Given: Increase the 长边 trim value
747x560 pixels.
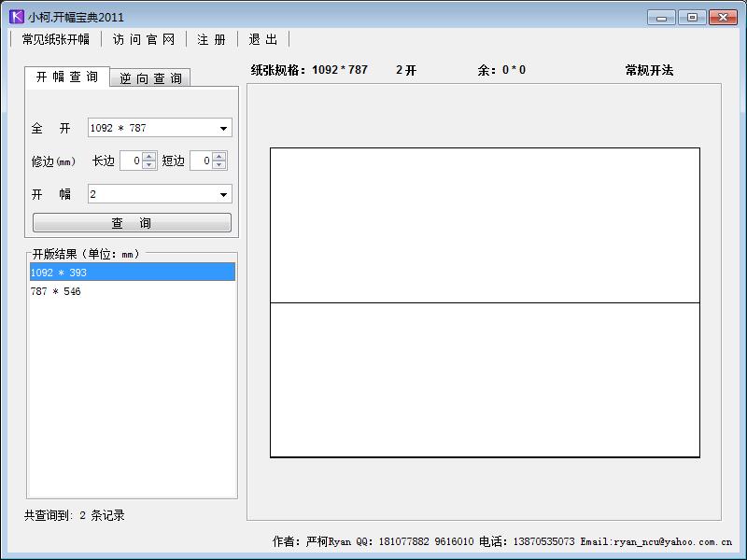Looking at the screenshot, I should coord(149,156).
